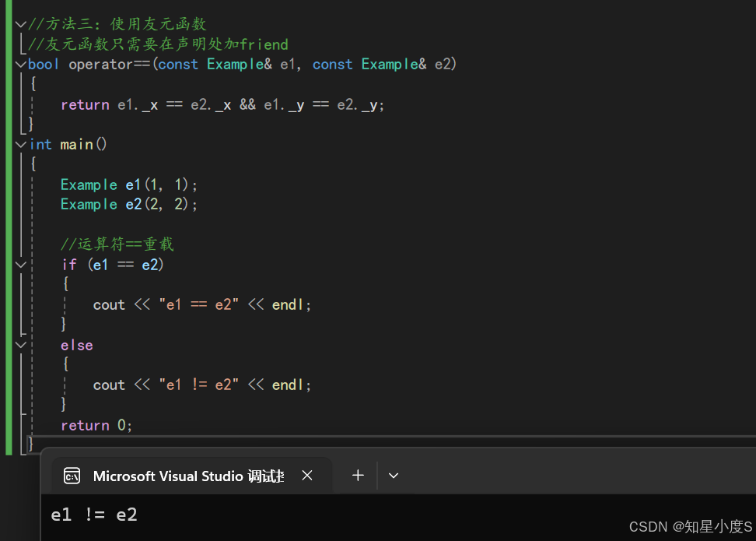Select the Microsoft Visual Studio debug console tab
The width and height of the screenshot is (756, 541).
(187, 476)
